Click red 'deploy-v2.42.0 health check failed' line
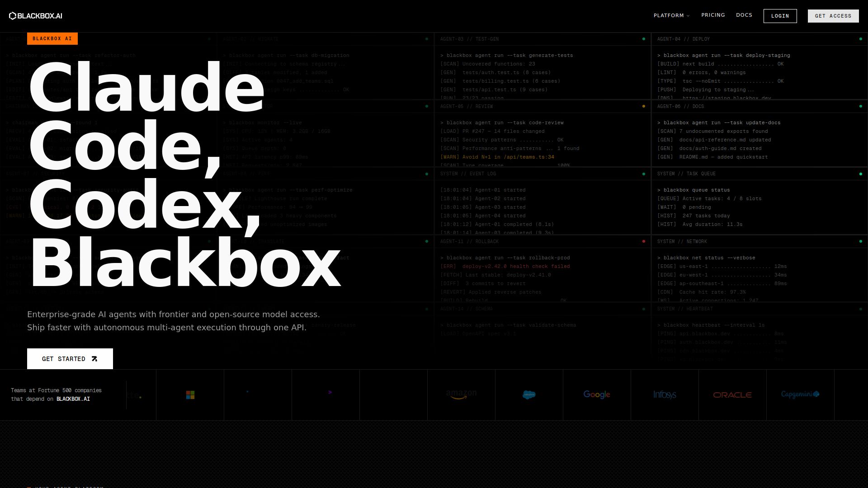 [x=505, y=267]
